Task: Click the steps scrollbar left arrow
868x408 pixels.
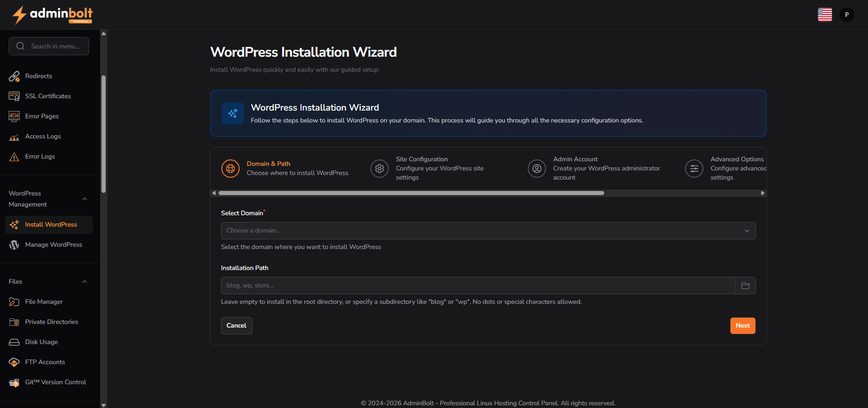Action: point(214,193)
